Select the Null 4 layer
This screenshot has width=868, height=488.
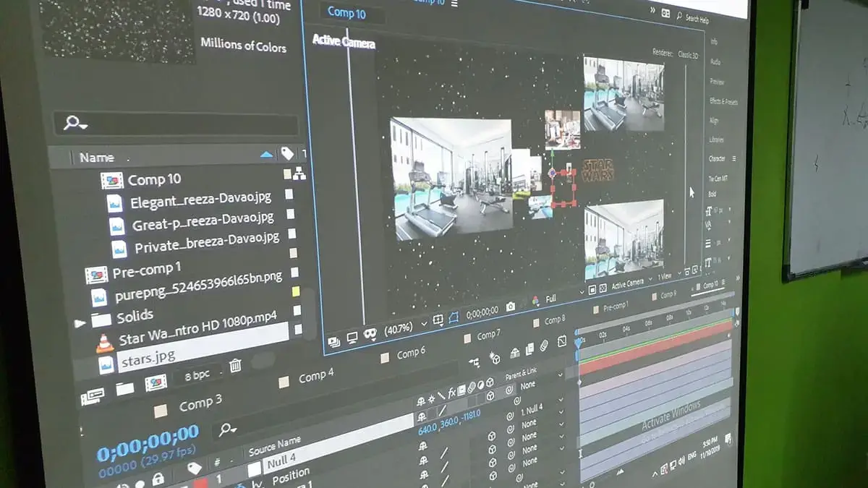click(281, 461)
